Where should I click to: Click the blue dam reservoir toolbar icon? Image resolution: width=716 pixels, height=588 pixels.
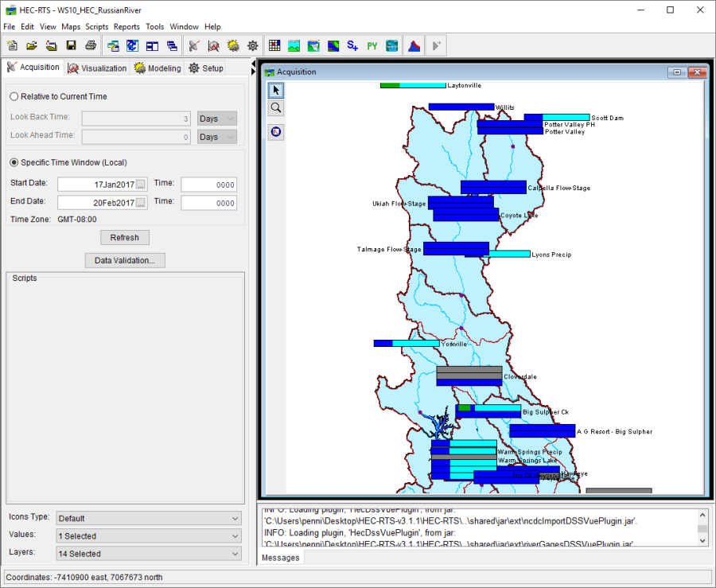[391, 45]
